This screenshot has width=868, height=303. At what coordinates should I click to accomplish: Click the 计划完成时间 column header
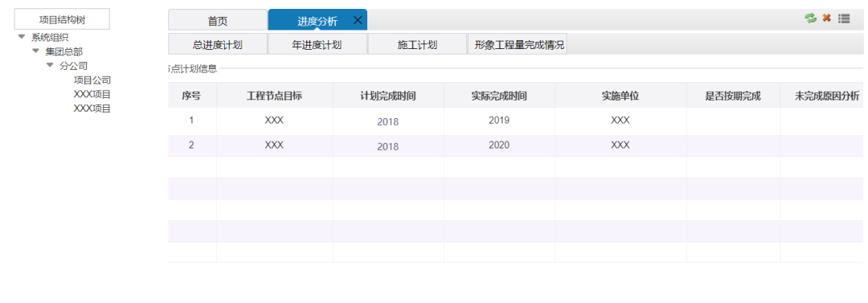click(x=388, y=96)
